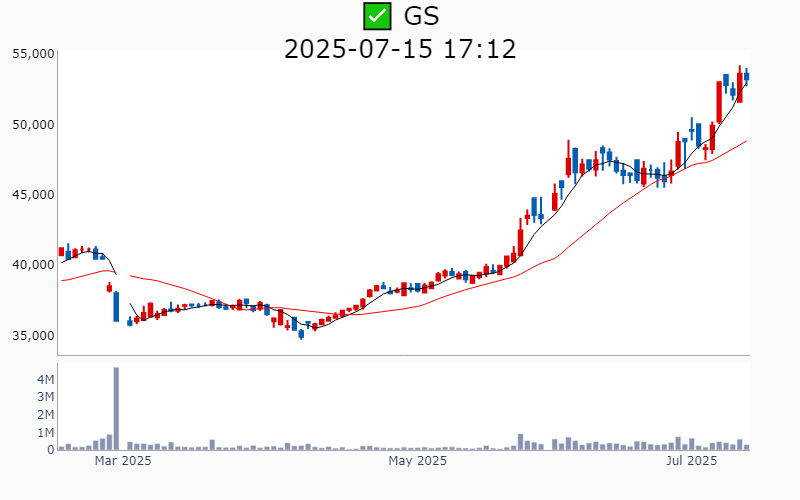Click the 50,000 price axis label
This screenshot has width=800, height=500.
click(x=33, y=124)
